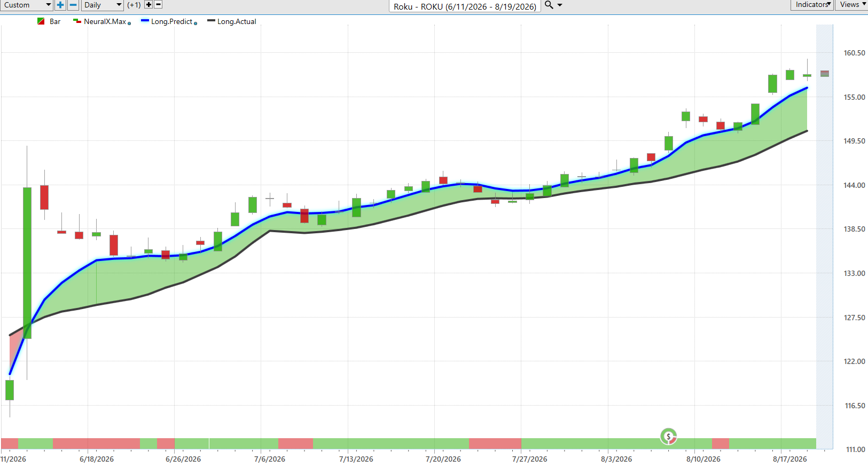Expand the arrow next to search icon
The image size is (868, 467).
560,5
